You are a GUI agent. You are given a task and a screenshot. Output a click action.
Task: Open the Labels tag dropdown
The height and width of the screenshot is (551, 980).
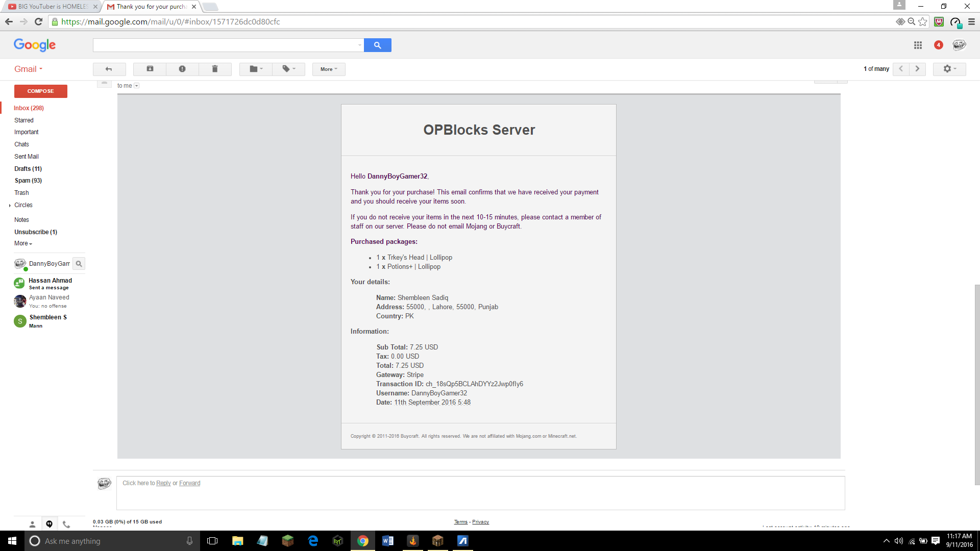pyautogui.click(x=288, y=69)
